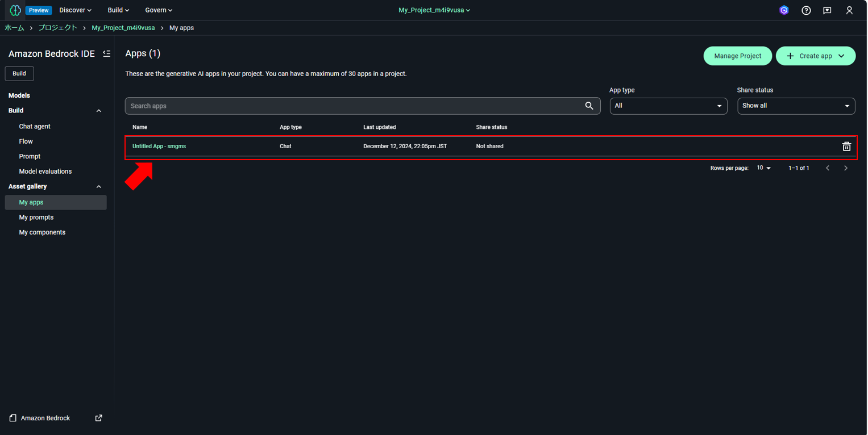Viewport: 868px width, 435px height.
Task: Select Model evaluations in the sidebar
Action: click(45, 172)
